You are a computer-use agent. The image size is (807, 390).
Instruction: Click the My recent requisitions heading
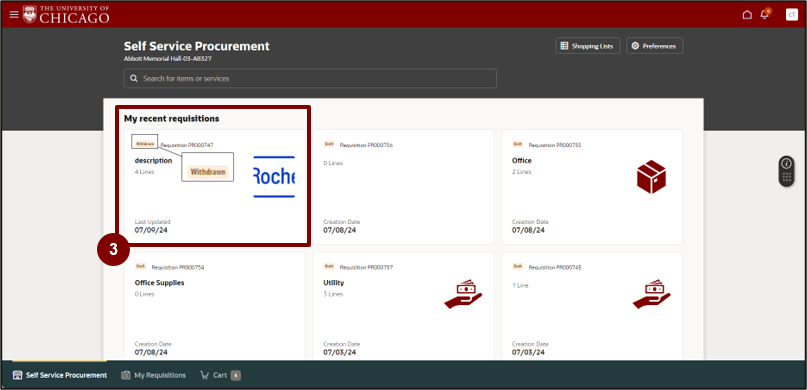click(171, 119)
